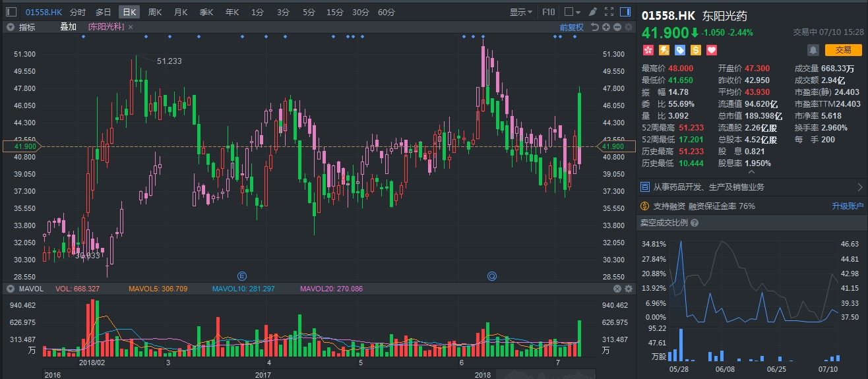Switch to 周K weekly chart tab
This screenshot has height=379, width=868.
click(x=155, y=12)
